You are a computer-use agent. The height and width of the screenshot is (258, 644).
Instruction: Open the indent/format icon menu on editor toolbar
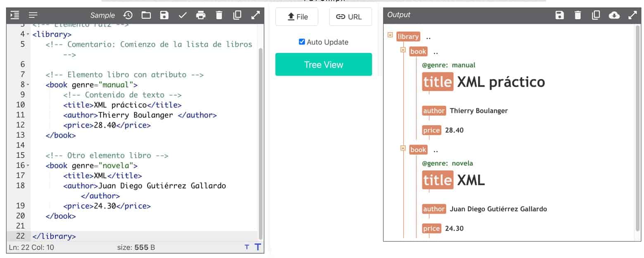click(14, 15)
